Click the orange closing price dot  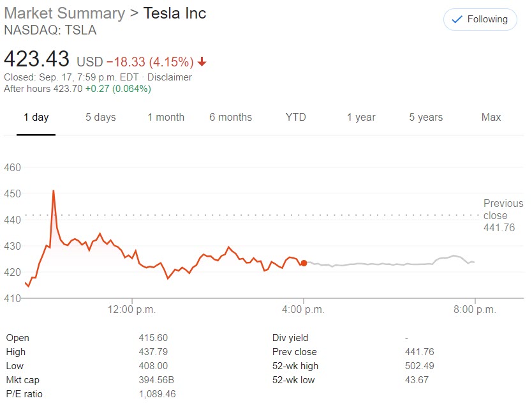304,263
